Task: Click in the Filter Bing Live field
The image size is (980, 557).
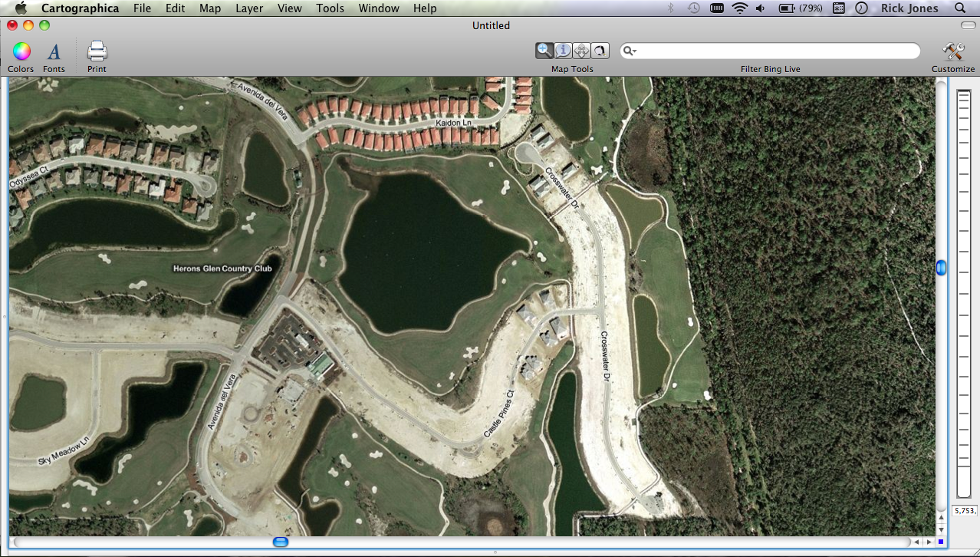Action: click(774, 51)
